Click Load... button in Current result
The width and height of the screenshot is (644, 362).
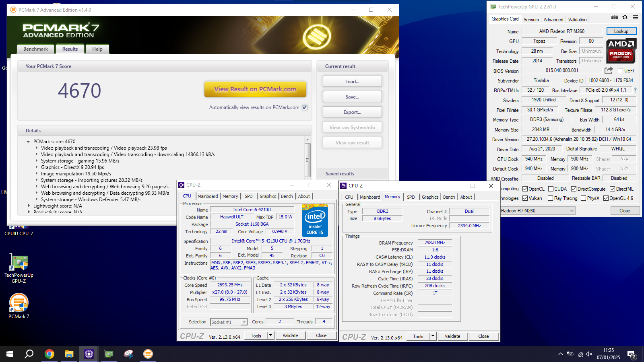pos(352,82)
